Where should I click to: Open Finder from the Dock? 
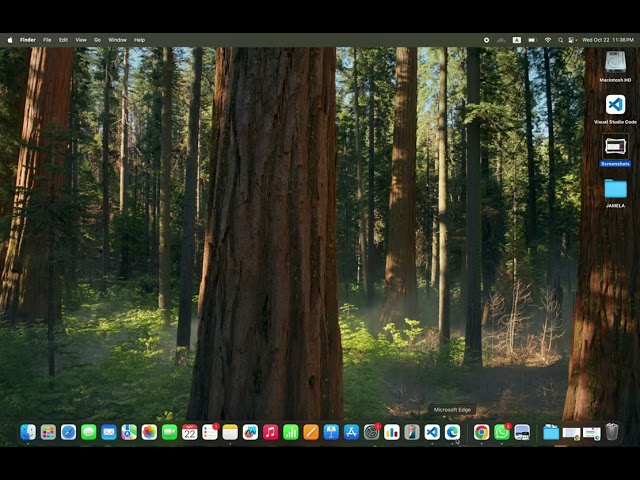(x=28, y=432)
